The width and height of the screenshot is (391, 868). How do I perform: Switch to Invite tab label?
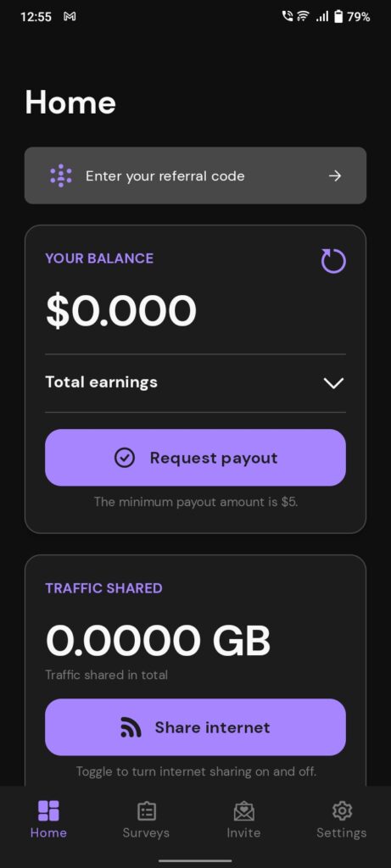243,832
